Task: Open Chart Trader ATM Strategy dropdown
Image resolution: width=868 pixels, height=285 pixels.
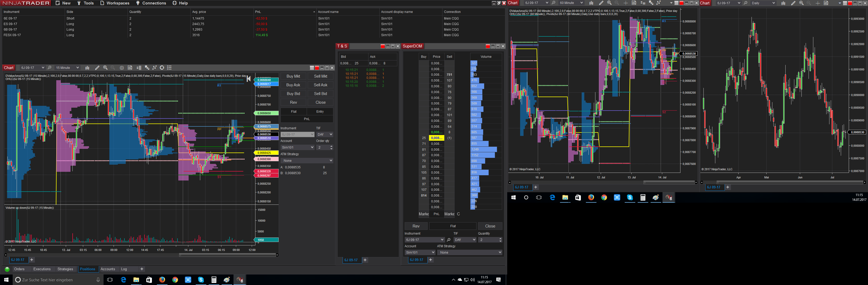Action: click(307, 160)
